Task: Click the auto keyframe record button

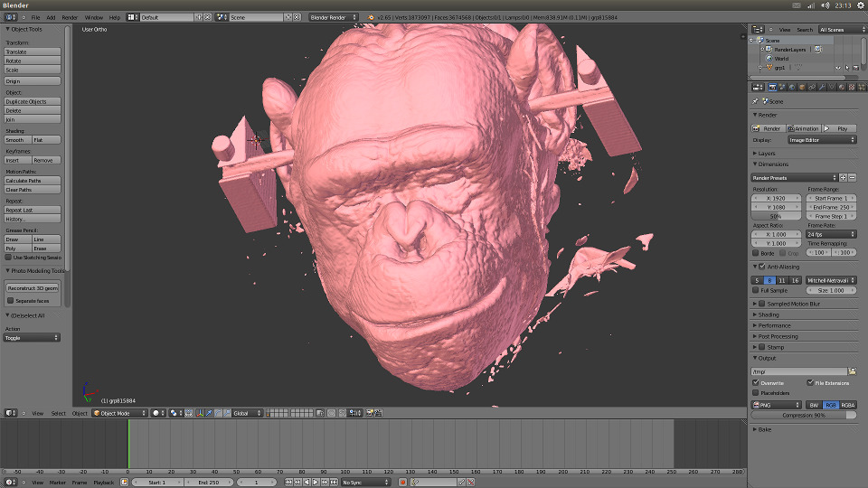Action: 402,482
